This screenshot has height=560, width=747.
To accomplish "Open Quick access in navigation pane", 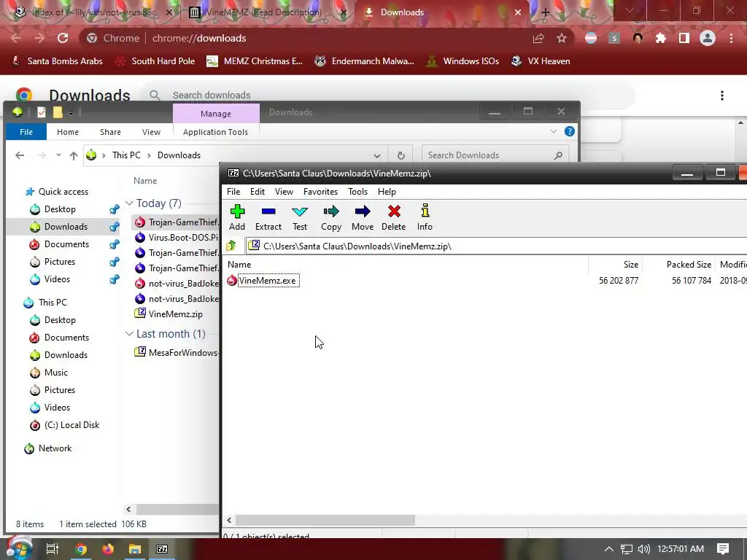I will 63,192.
